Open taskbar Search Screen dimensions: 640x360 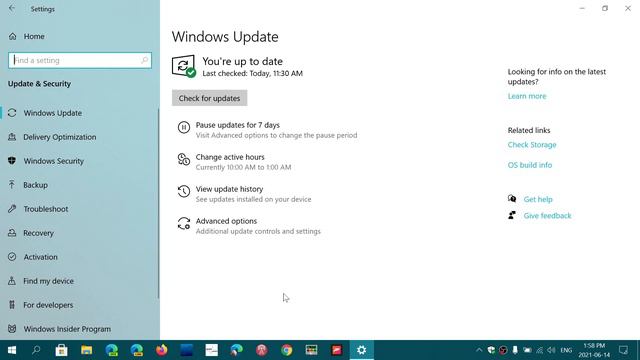pos(36,350)
